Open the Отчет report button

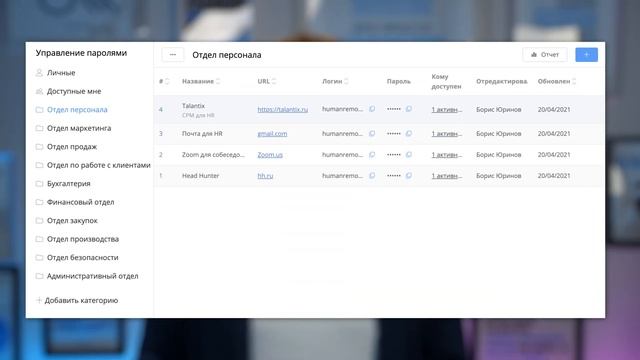(545, 55)
